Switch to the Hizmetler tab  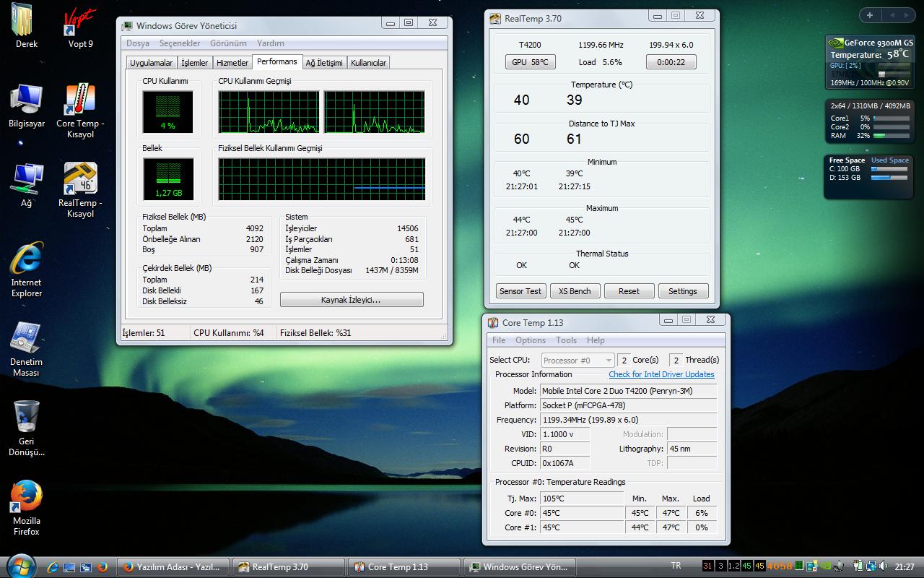[x=232, y=63]
